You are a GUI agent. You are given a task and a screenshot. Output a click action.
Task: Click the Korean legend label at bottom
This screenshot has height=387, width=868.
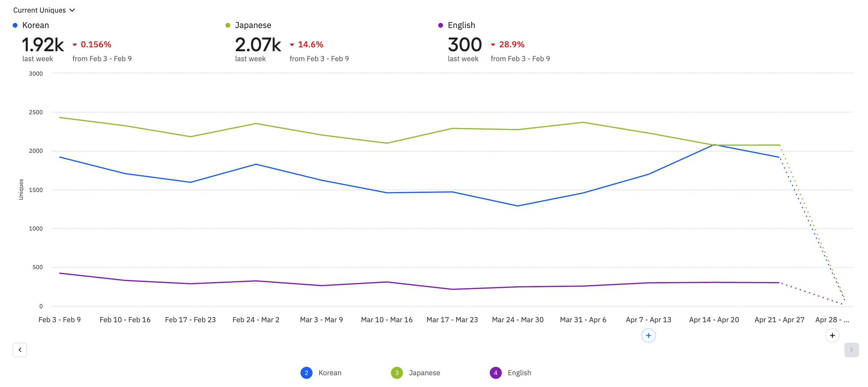tap(330, 373)
